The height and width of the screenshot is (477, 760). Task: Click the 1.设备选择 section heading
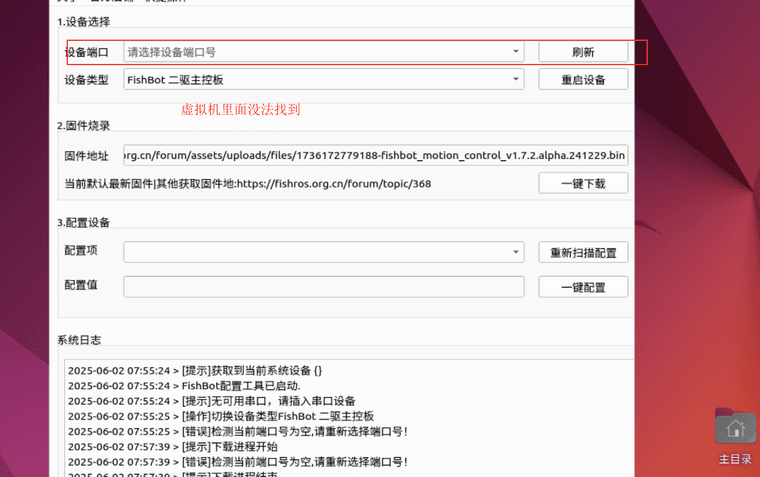pyautogui.click(x=83, y=22)
